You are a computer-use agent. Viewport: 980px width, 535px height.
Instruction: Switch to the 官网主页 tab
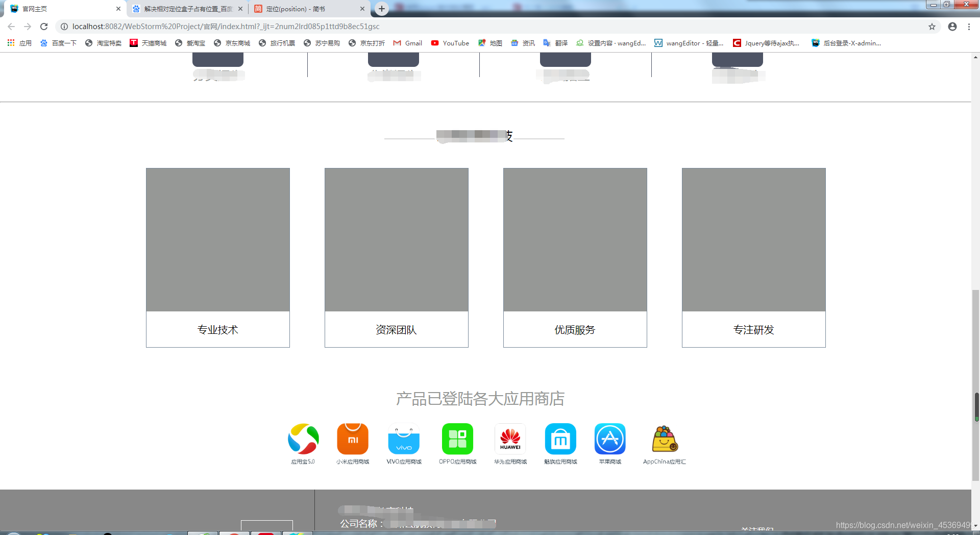tap(64, 9)
